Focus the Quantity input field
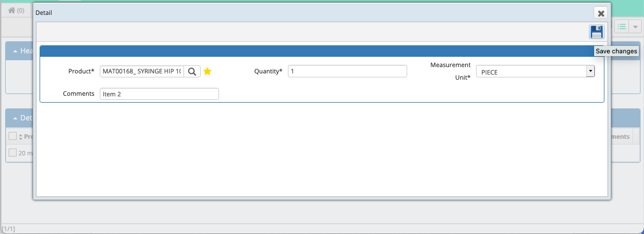This screenshot has width=644, height=234. tap(347, 72)
